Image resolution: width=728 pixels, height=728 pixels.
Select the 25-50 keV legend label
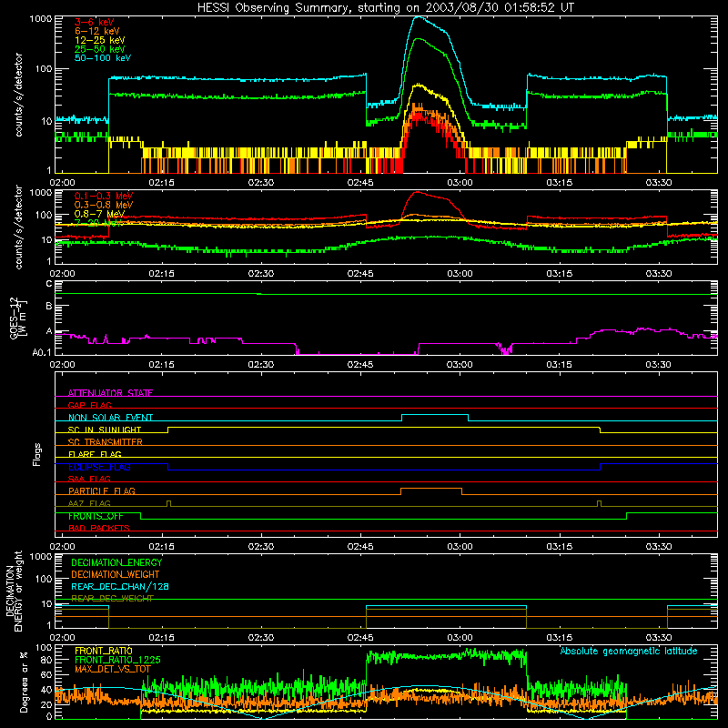pos(99,49)
